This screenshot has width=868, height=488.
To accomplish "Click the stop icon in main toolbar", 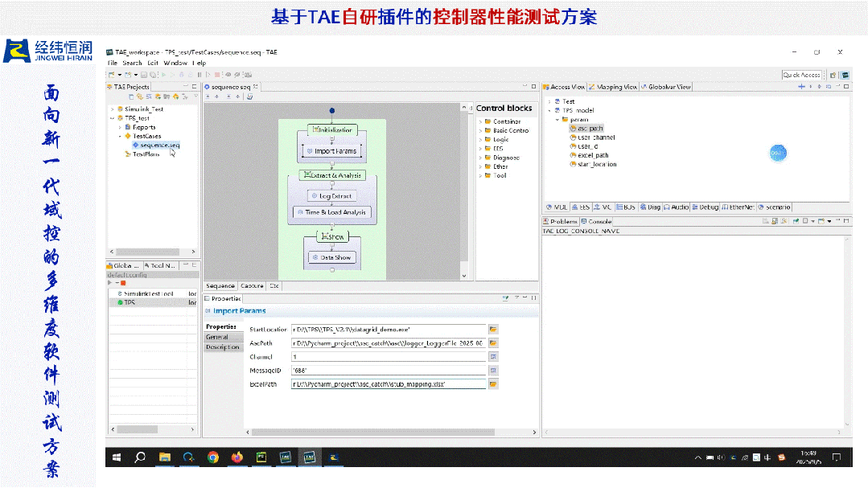I will click(217, 75).
